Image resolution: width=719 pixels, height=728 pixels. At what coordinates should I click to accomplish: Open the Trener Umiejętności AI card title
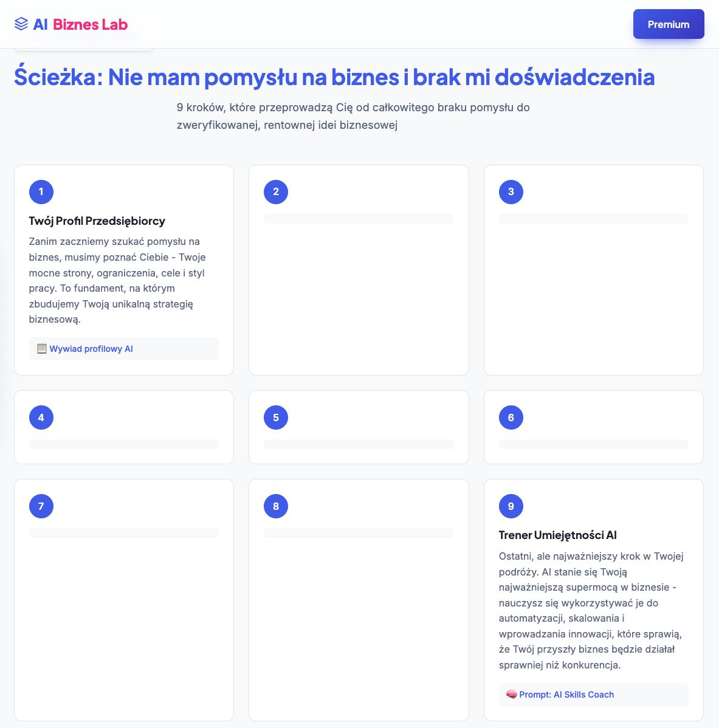click(558, 535)
